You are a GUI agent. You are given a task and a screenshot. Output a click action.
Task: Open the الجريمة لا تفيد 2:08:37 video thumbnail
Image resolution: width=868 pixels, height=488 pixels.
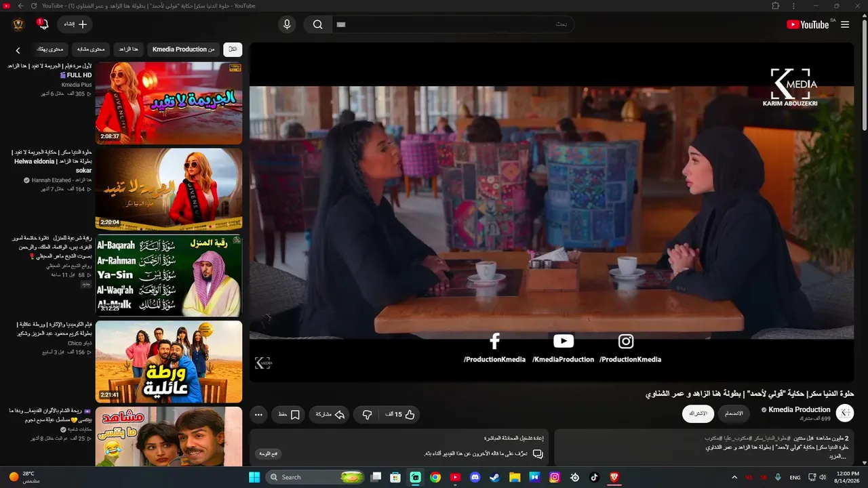point(169,103)
